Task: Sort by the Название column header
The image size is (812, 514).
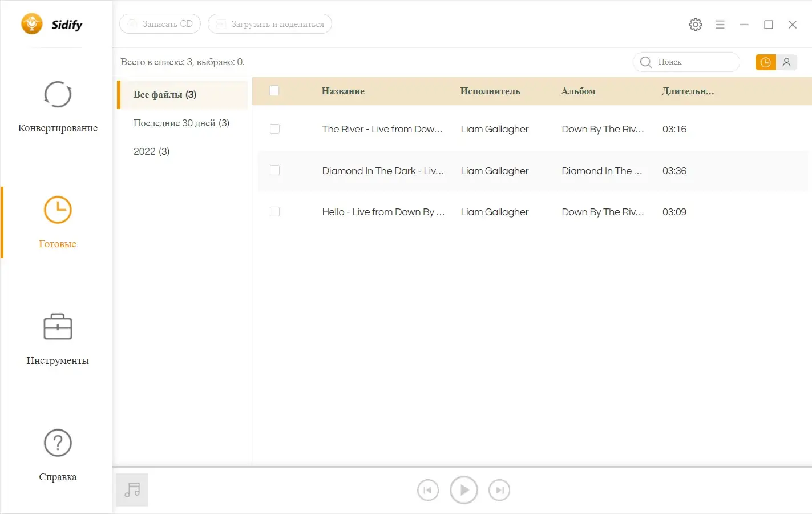Action: tap(343, 91)
